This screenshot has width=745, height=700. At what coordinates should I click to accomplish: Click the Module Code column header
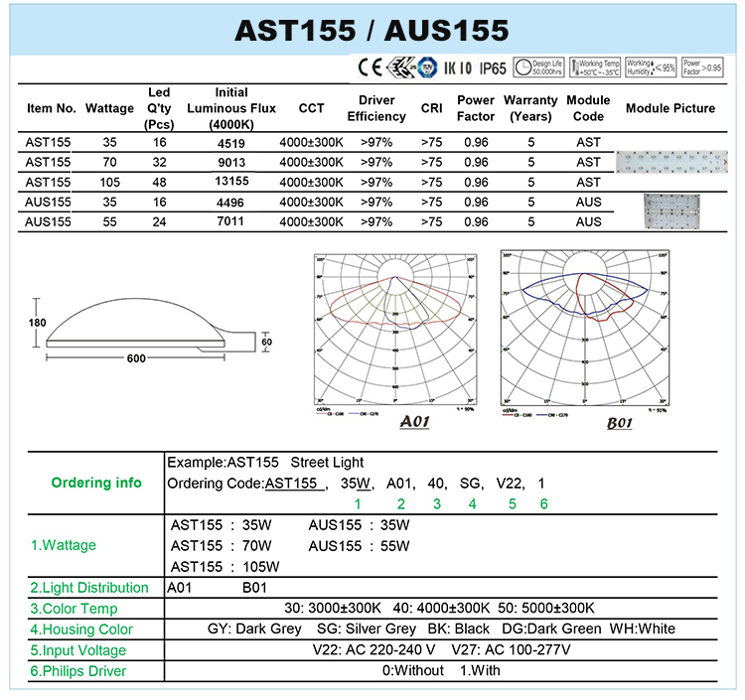pyautogui.click(x=588, y=108)
